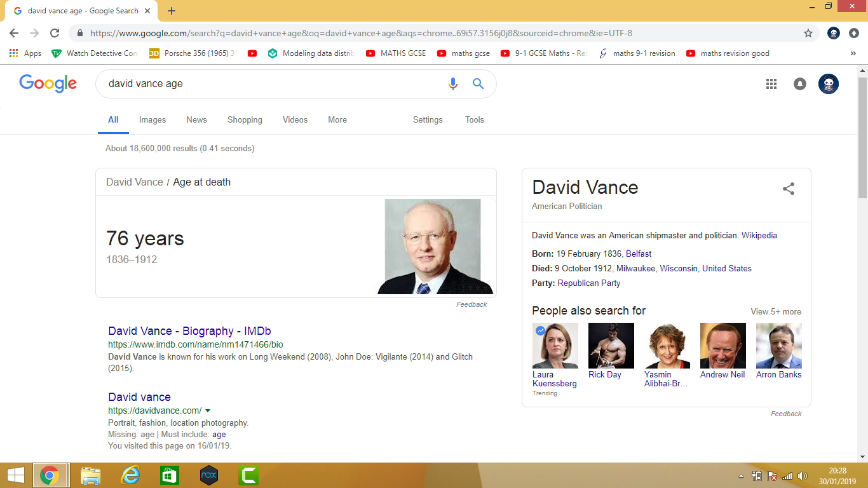The width and height of the screenshot is (868, 488).
Task: Click the browser forward arrow
Action: 34,33
